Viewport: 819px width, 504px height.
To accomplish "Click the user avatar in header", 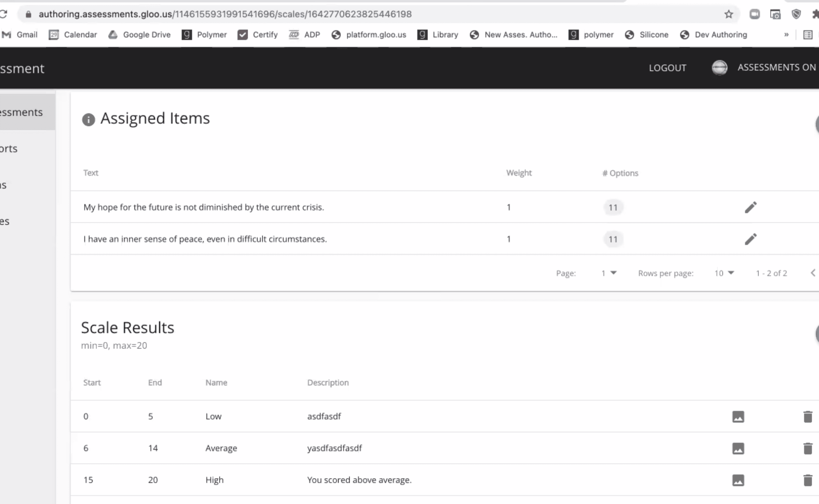I will (x=719, y=68).
